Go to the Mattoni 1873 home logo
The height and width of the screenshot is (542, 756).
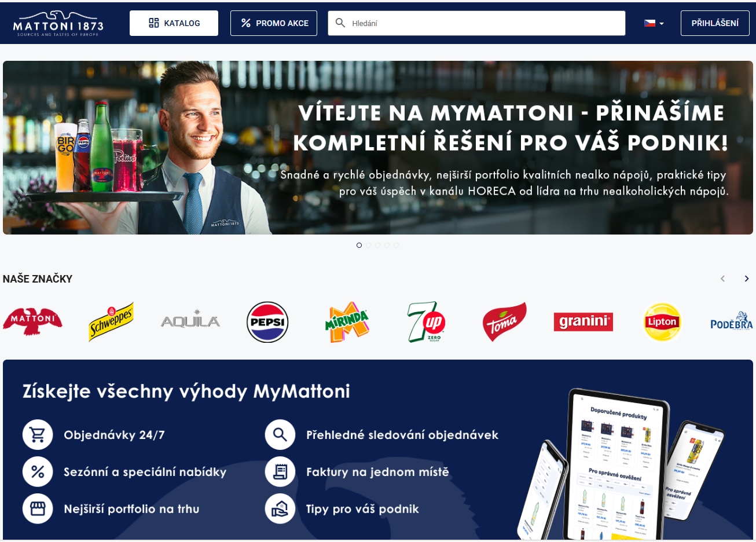[x=58, y=24]
